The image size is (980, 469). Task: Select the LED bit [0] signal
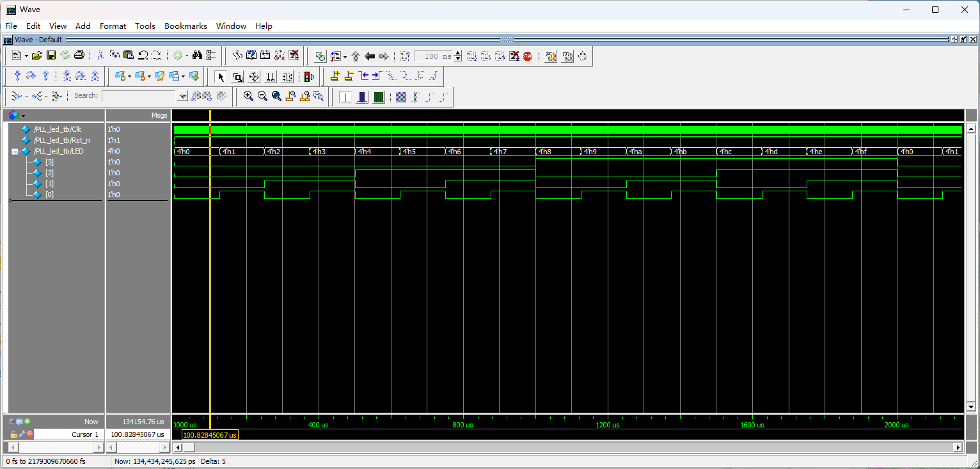tap(49, 195)
